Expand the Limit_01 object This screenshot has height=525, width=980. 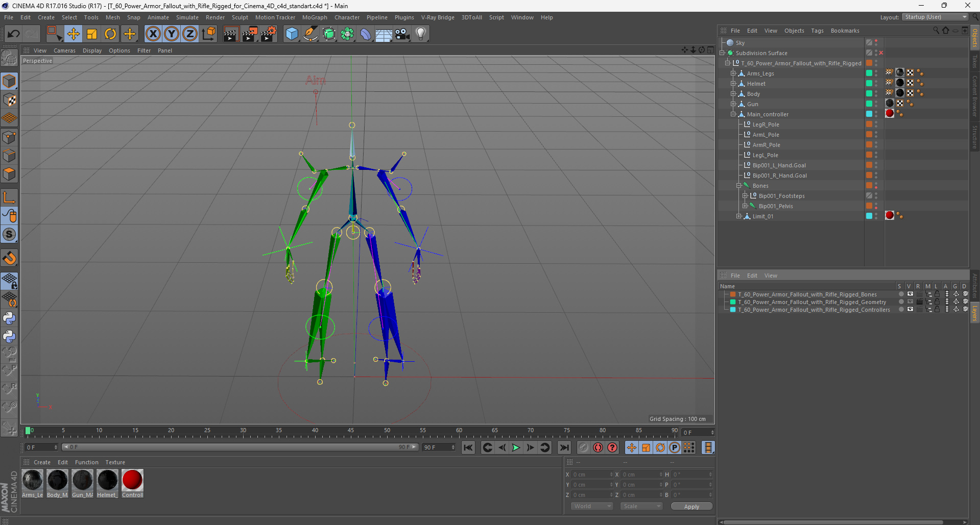pos(739,216)
